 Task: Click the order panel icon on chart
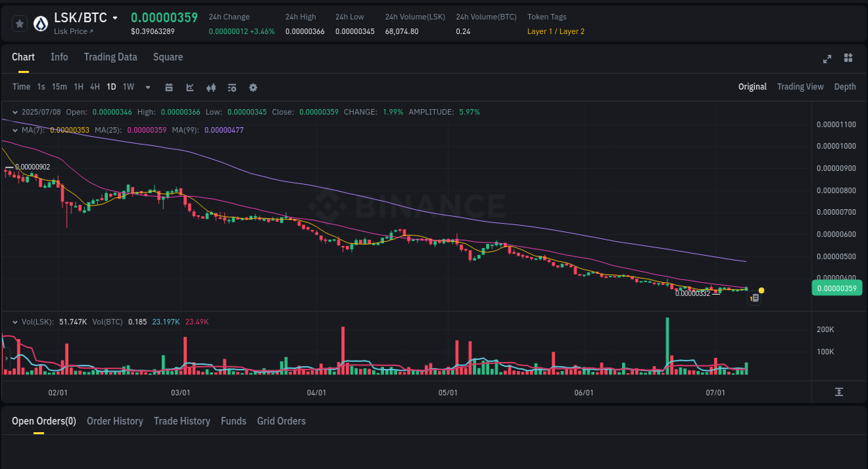(755, 297)
